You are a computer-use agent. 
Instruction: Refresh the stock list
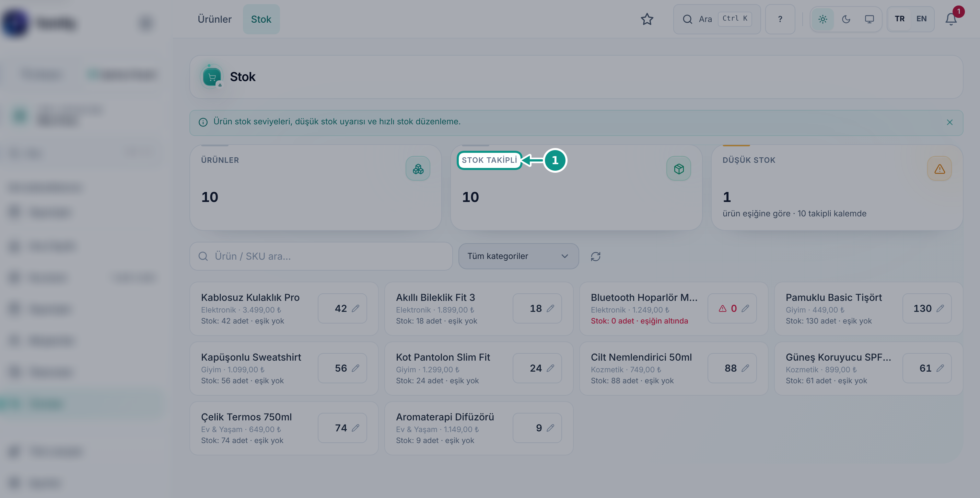pyautogui.click(x=595, y=256)
